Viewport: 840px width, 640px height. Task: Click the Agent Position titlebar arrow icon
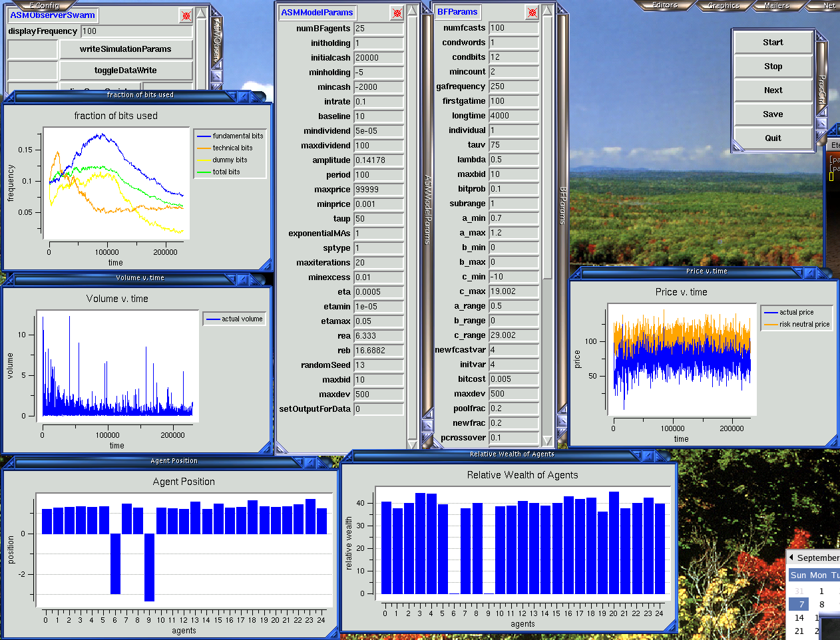point(309,461)
